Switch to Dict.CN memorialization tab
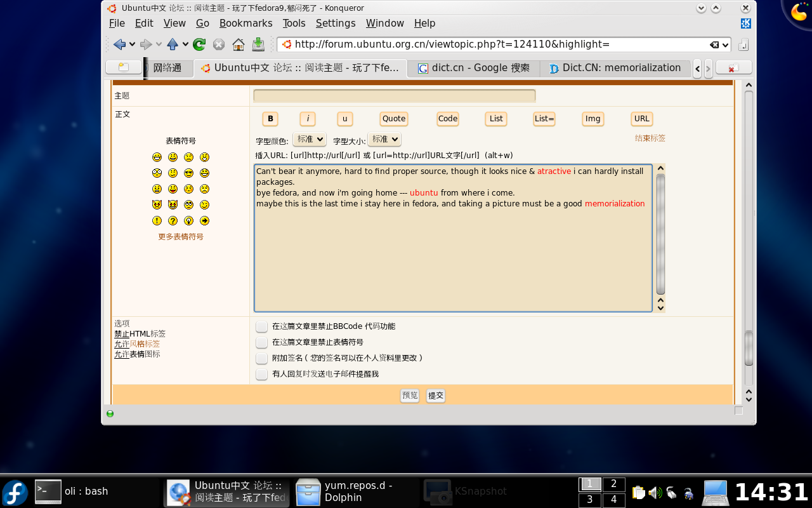 (615, 68)
